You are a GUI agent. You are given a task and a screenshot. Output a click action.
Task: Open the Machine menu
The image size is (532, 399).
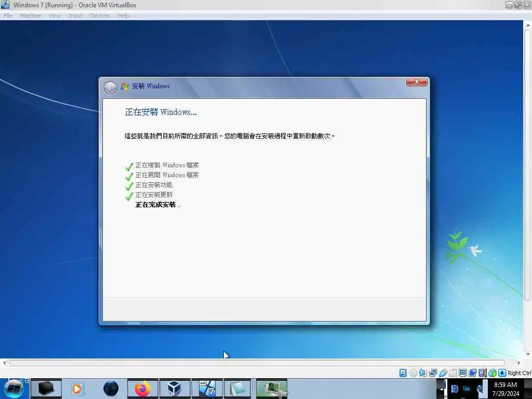(x=31, y=16)
